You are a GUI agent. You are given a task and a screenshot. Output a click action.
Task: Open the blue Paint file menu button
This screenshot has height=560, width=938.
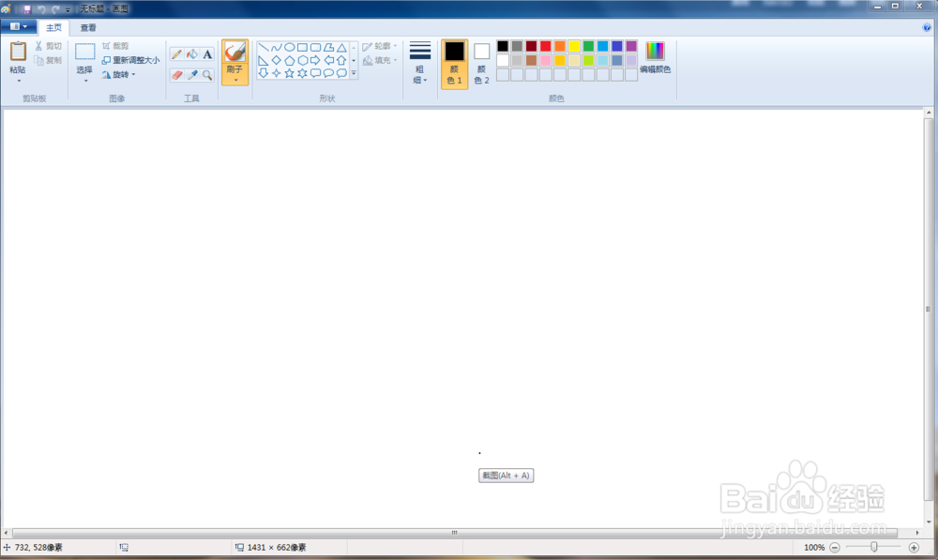[x=19, y=27]
